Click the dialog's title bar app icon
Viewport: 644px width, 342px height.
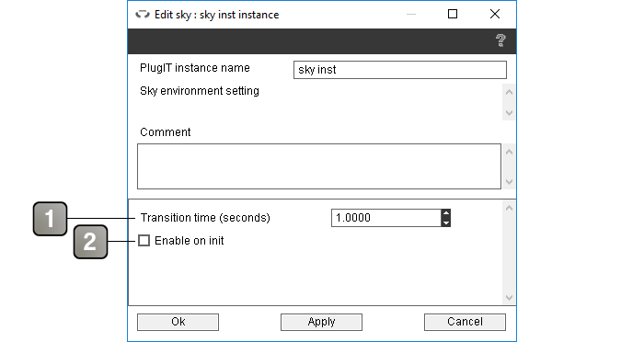143,15
